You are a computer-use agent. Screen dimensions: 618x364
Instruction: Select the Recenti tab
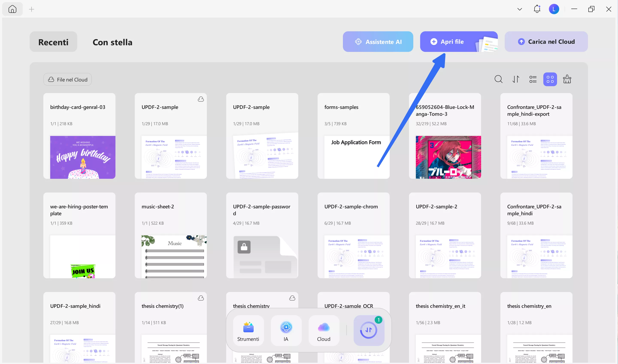click(53, 42)
